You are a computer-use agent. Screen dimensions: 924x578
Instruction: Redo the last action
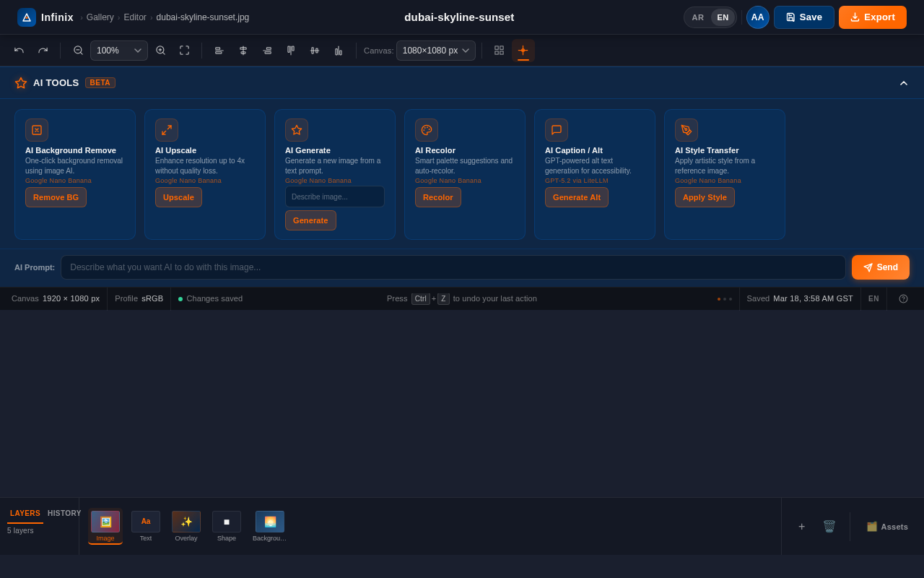pyautogui.click(x=43, y=50)
